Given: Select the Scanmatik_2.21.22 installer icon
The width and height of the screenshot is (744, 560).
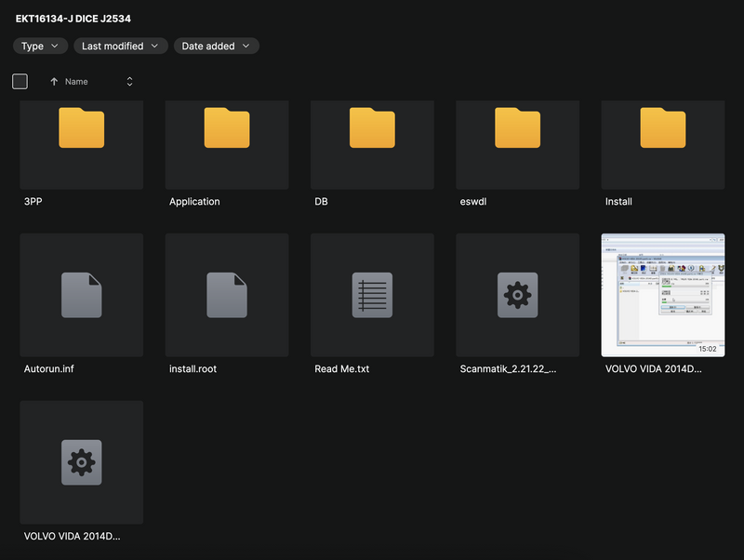Looking at the screenshot, I should (x=517, y=295).
